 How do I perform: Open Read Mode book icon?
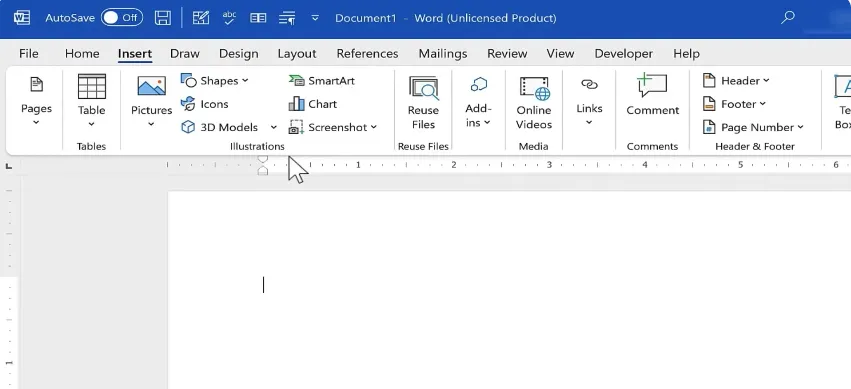pyautogui.click(x=258, y=18)
